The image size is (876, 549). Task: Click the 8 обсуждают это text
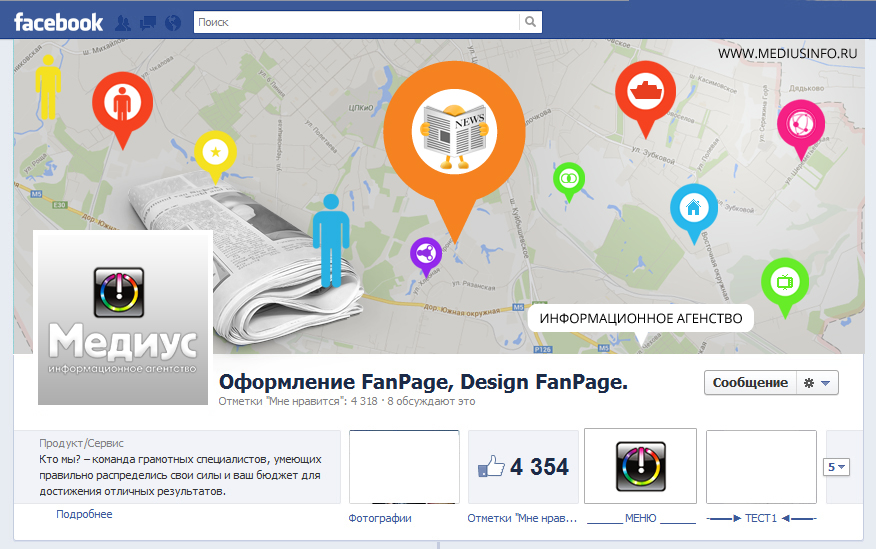pyautogui.click(x=431, y=402)
